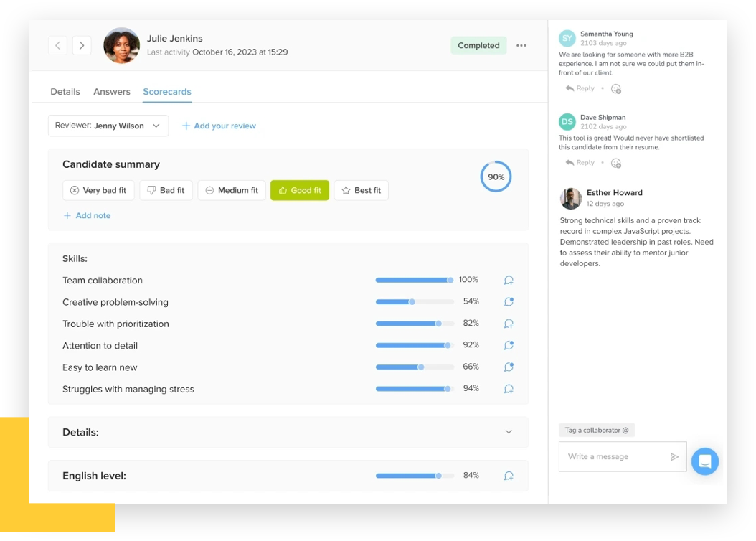Open comment for Creative problem-solving skill

(509, 302)
